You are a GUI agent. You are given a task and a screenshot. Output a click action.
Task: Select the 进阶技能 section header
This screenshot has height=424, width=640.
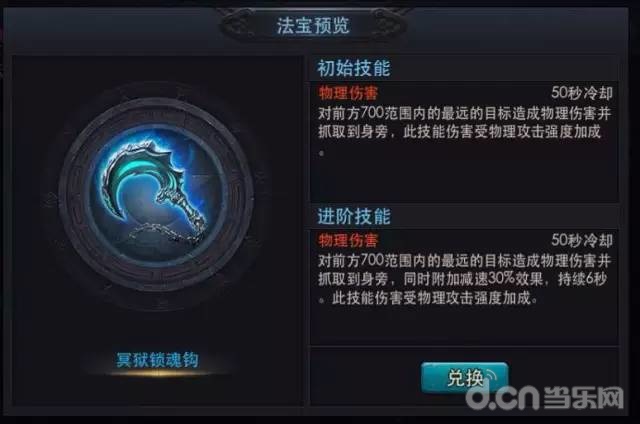(x=353, y=216)
